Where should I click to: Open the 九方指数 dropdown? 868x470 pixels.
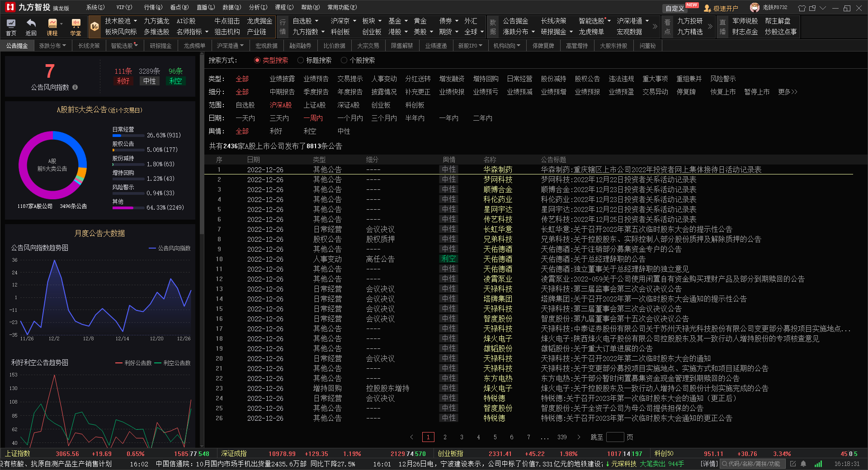[308, 32]
